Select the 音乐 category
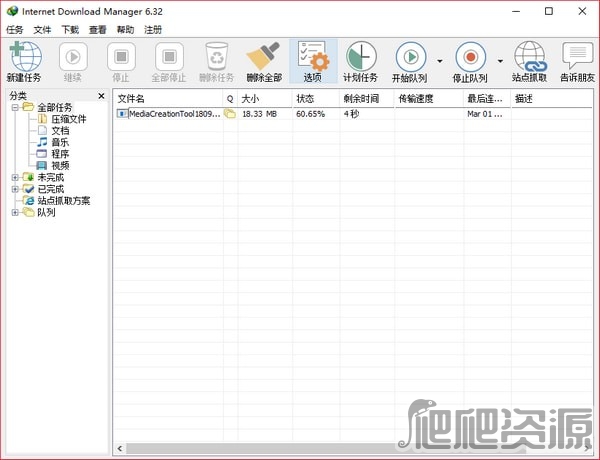Viewport: 600px width, 460px height. point(60,142)
